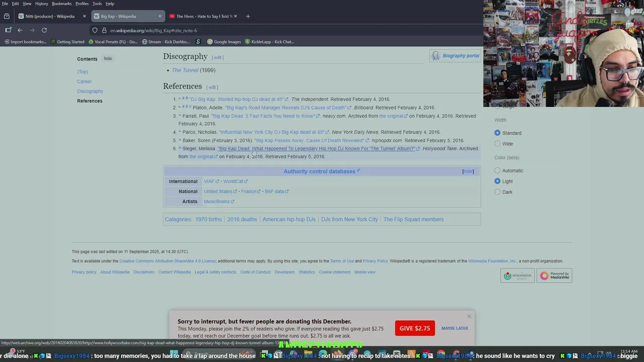The width and height of the screenshot is (644, 362).
Task: Open Kicklet.app bookmark
Action: (269, 42)
